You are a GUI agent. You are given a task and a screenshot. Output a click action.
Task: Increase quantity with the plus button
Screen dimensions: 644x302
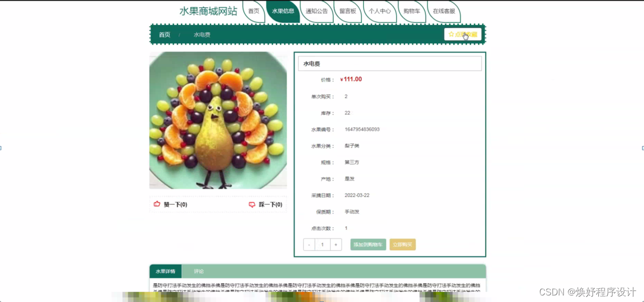pyautogui.click(x=335, y=245)
